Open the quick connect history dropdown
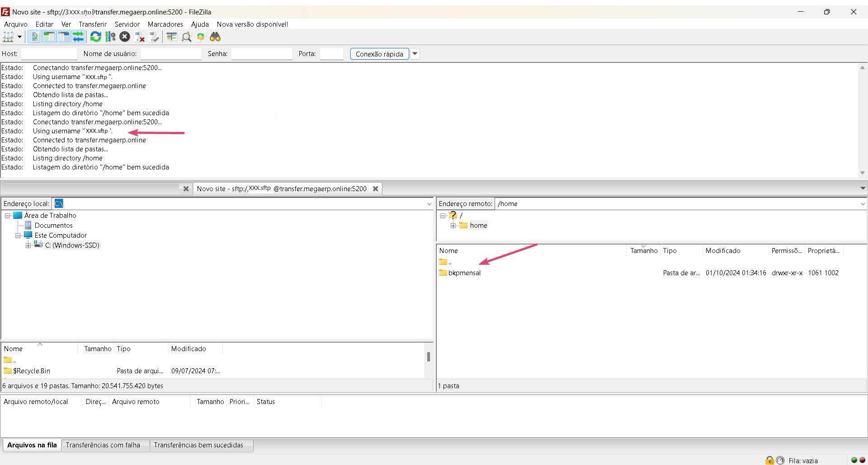The image size is (868, 465). pos(415,54)
